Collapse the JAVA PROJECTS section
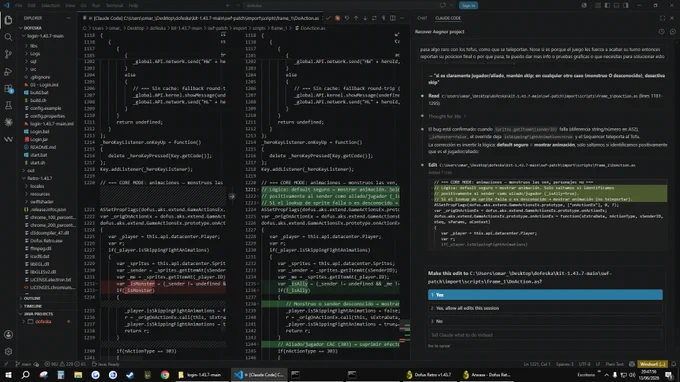Viewport: 680px width, 382px height. [38, 314]
